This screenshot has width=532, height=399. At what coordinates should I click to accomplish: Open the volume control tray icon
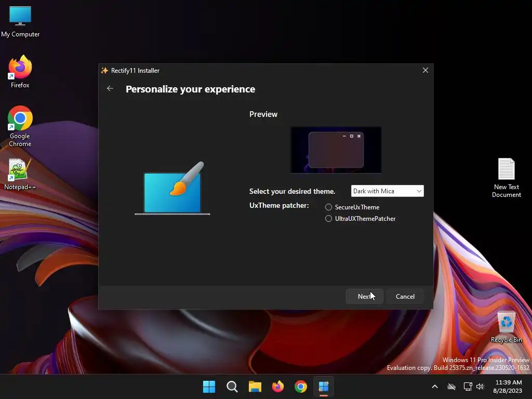[x=480, y=387]
